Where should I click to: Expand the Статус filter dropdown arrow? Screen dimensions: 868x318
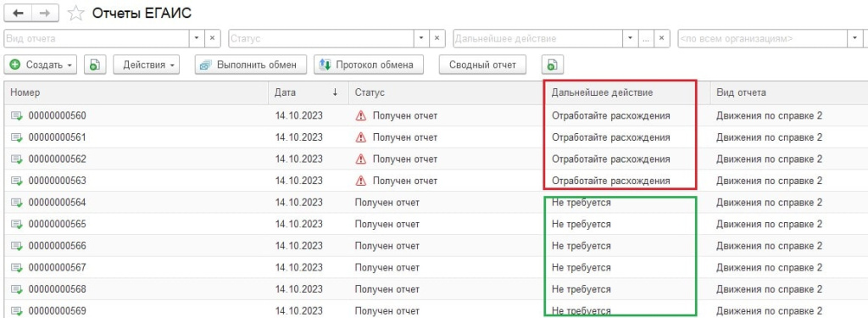422,39
